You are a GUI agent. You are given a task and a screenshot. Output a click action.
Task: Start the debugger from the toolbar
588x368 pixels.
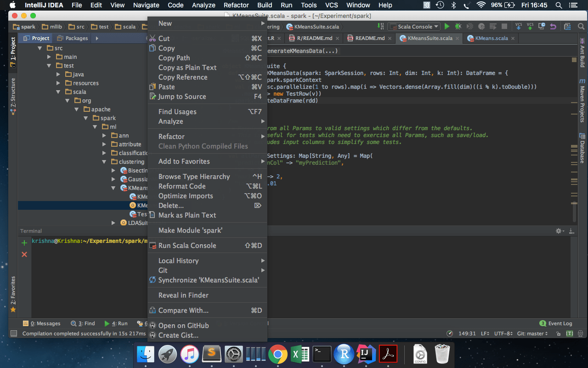pos(457,27)
